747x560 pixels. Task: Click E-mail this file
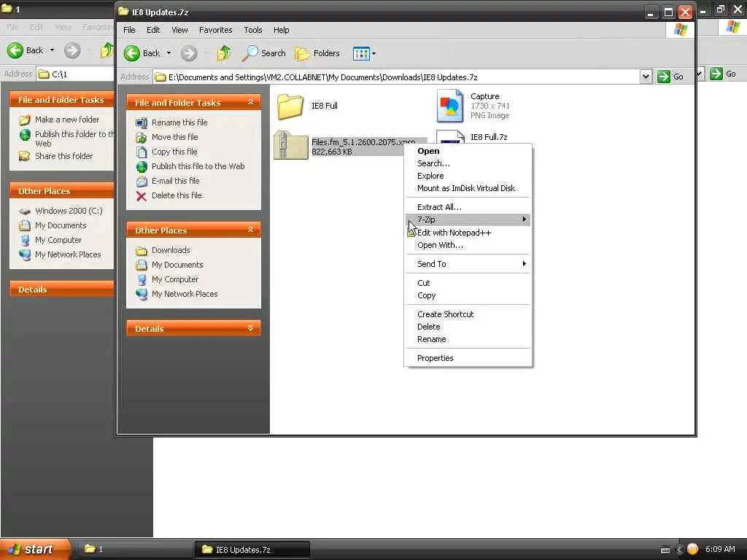175,181
